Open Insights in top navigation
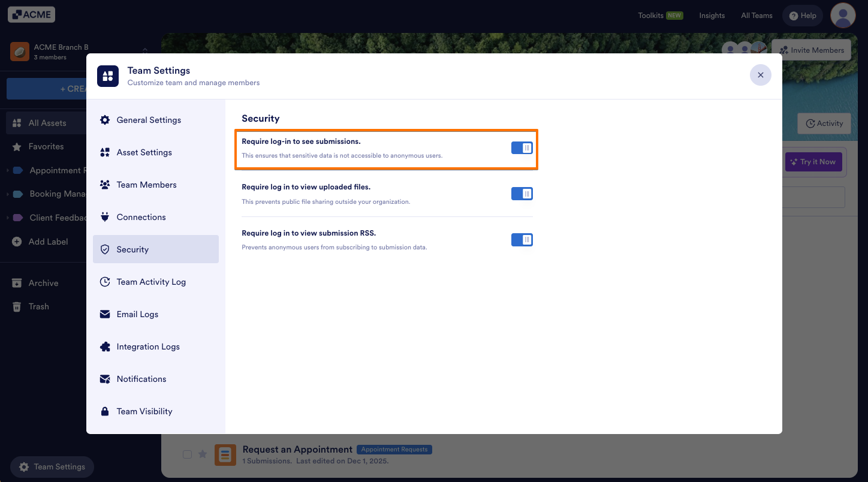 coord(712,16)
